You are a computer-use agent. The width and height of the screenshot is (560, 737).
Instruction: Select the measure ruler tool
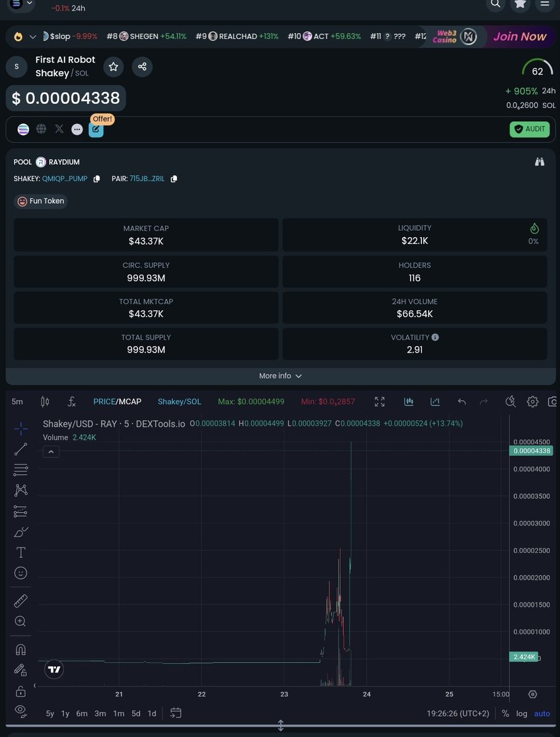[20, 601]
